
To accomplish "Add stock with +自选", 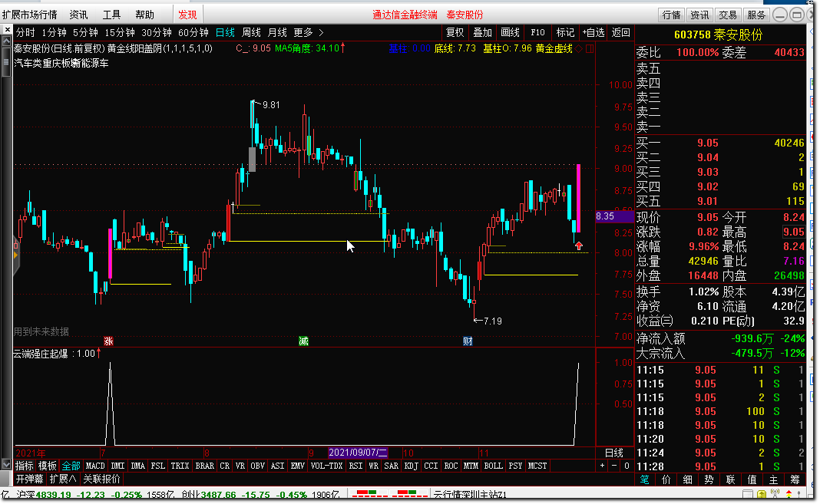I will tap(594, 32).
